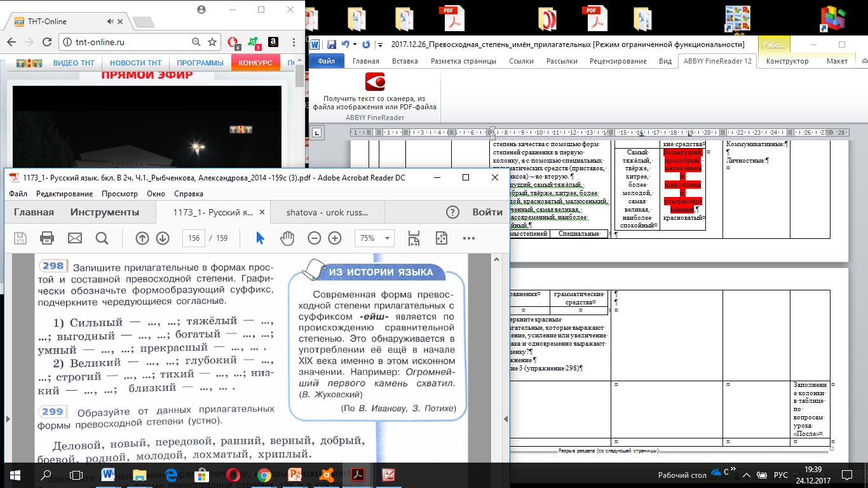Go to previous page with up arrow
The image size is (868, 488).
pos(142,238)
